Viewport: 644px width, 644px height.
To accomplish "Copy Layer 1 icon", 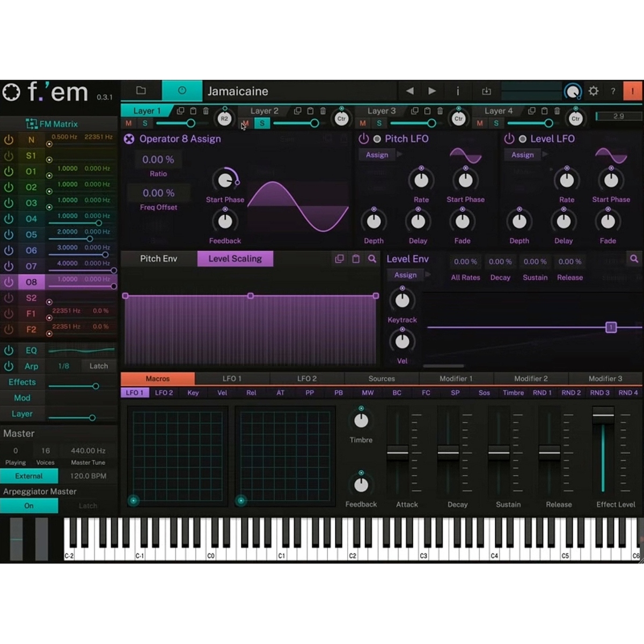I will tap(180, 111).
